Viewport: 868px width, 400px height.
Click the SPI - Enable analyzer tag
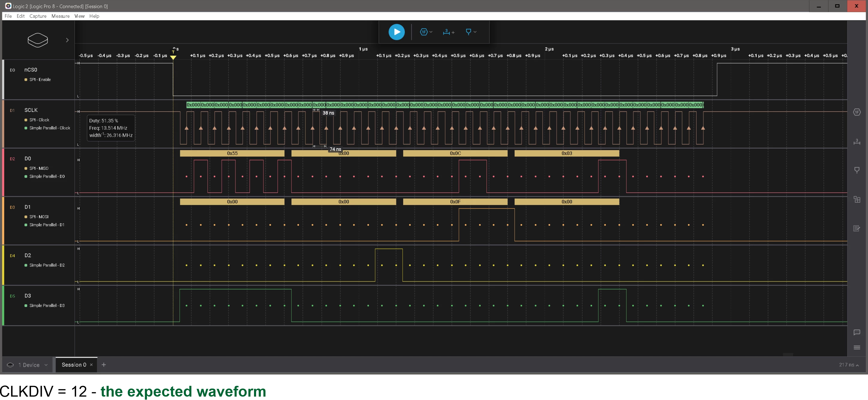pos(38,80)
